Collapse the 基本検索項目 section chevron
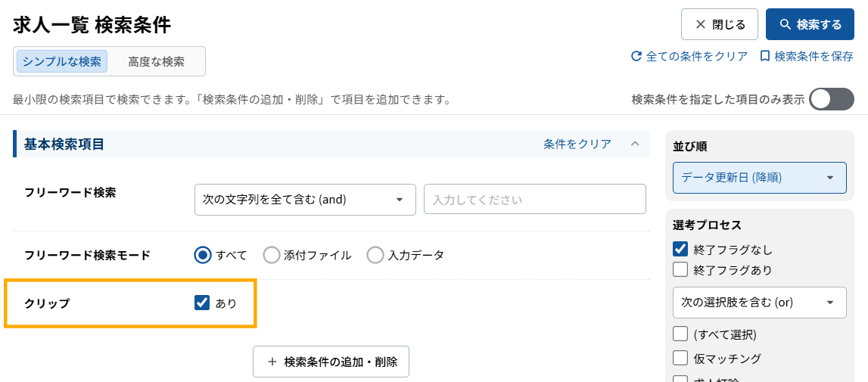 tap(635, 144)
